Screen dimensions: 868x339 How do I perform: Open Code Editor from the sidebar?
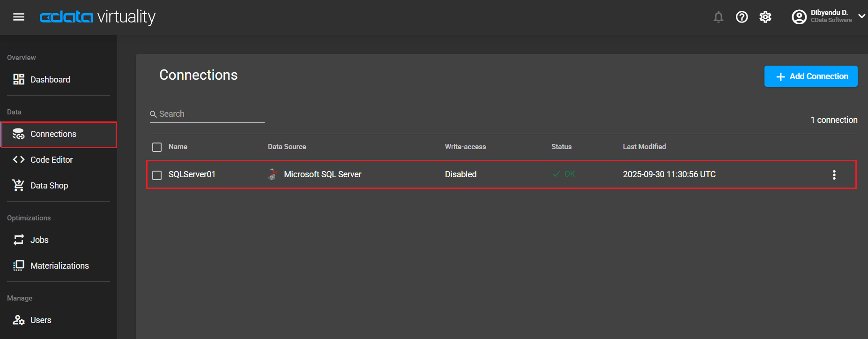pos(51,160)
